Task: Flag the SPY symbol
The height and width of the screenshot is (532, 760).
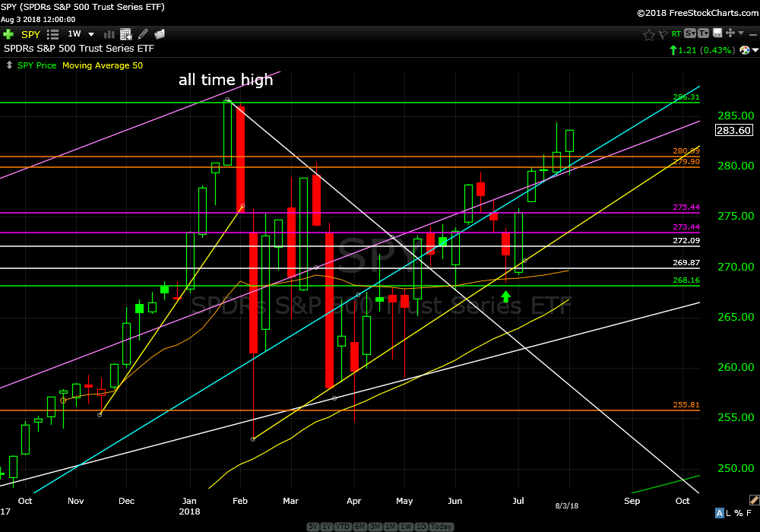Action: click(x=662, y=34)
